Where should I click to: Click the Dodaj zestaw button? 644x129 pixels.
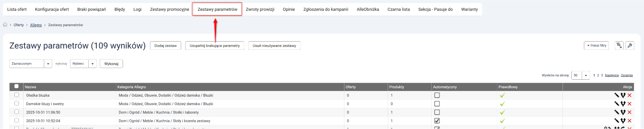point(165,46)
